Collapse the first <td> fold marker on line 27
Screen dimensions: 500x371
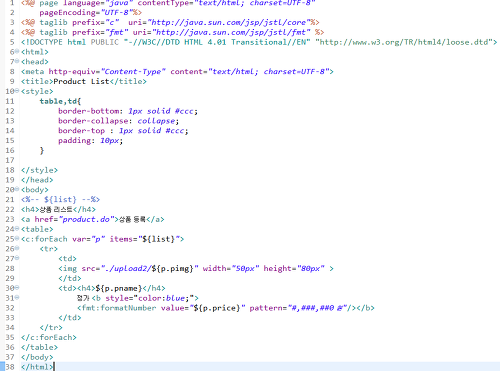point(17,258)
